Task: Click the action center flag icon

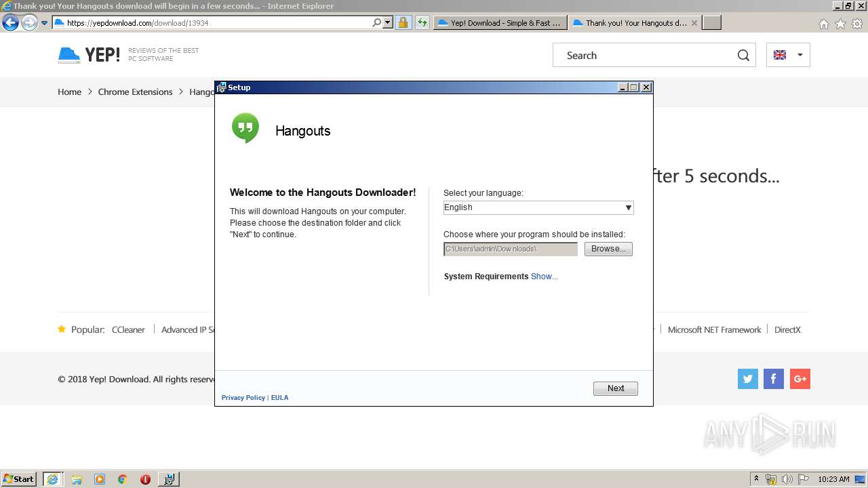Action: click(802, 479)
